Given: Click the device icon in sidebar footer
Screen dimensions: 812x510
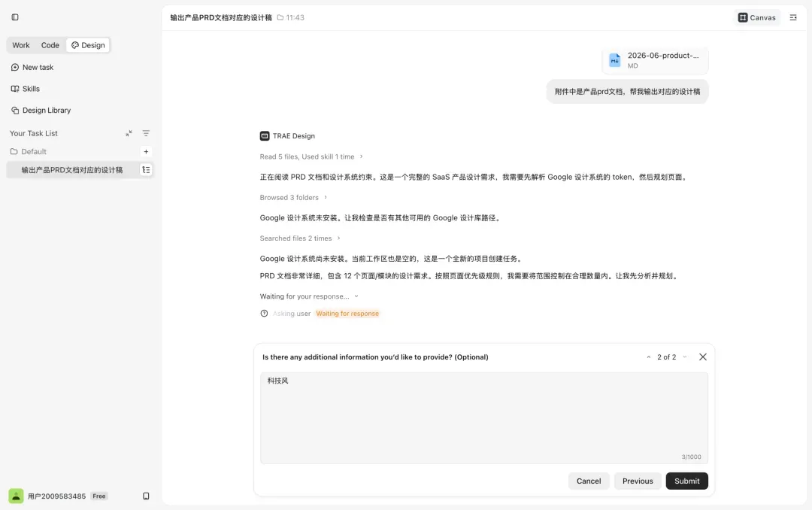Looking at the screenshot, I should pyautogui.click(x=146, y=496).
